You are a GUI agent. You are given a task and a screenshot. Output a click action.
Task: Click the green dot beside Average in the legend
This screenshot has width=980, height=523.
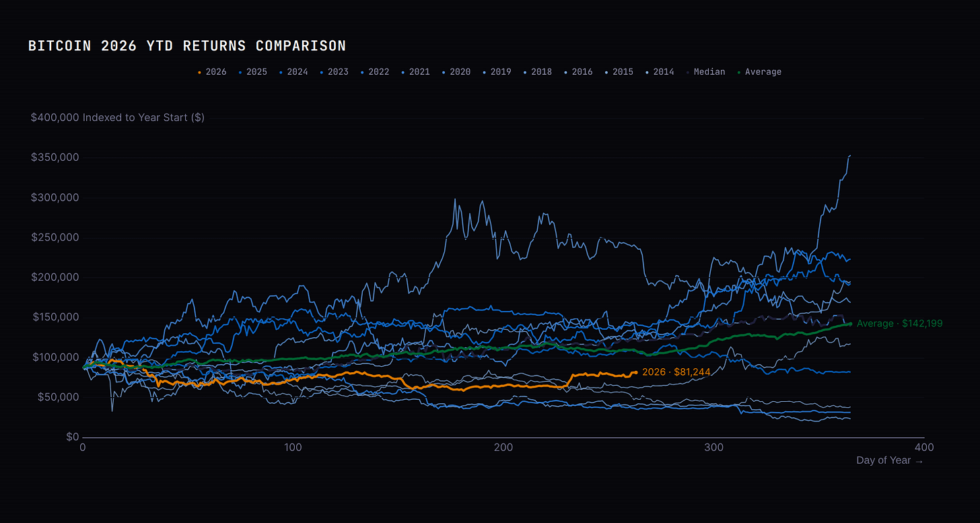[x=739, y=73]
